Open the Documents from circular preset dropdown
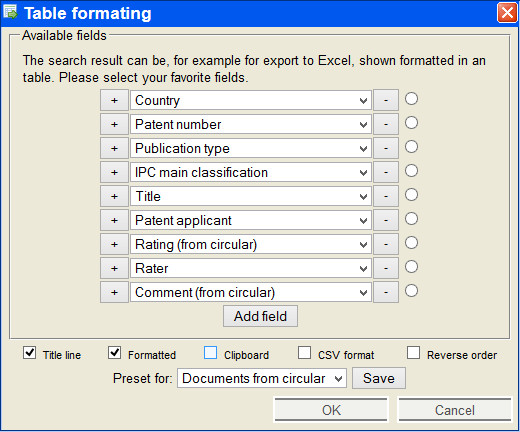 tap(262, 378)
